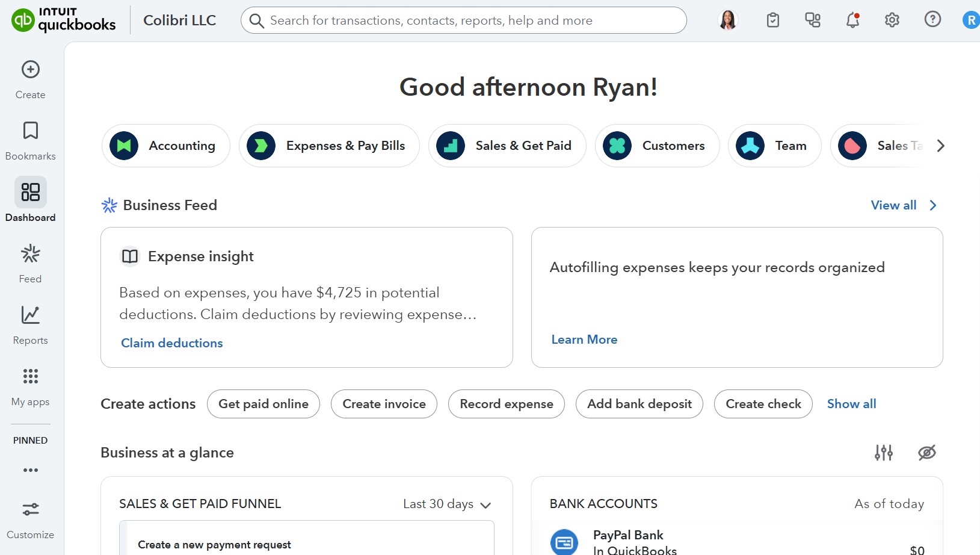Toggle hide amounts eye icon
Viewport: 980px width, 555px height.
click(x=927, y=453)
